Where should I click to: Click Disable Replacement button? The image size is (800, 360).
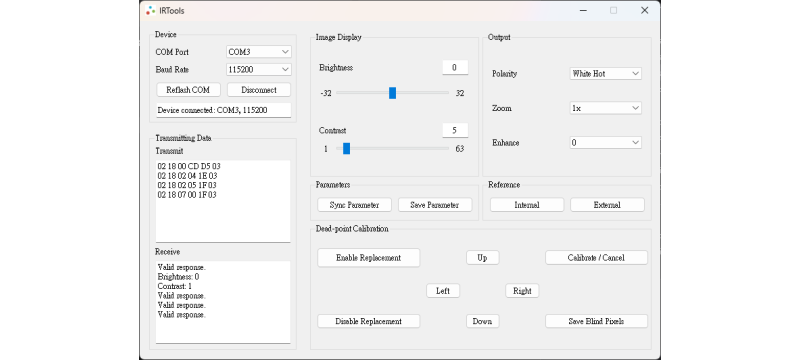[368, 321]
